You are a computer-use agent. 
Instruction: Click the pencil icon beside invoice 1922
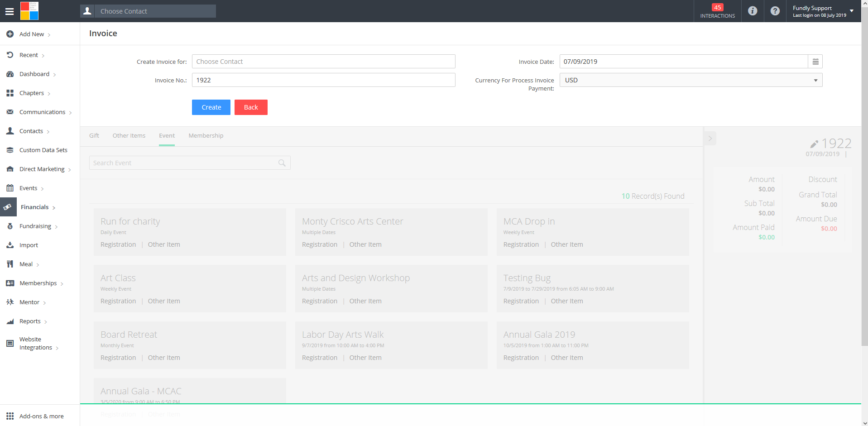coord(814,144)
